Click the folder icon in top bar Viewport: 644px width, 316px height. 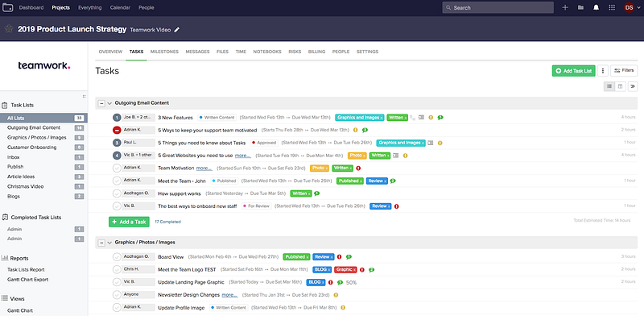pyautogui.click(x=580, y=7)
